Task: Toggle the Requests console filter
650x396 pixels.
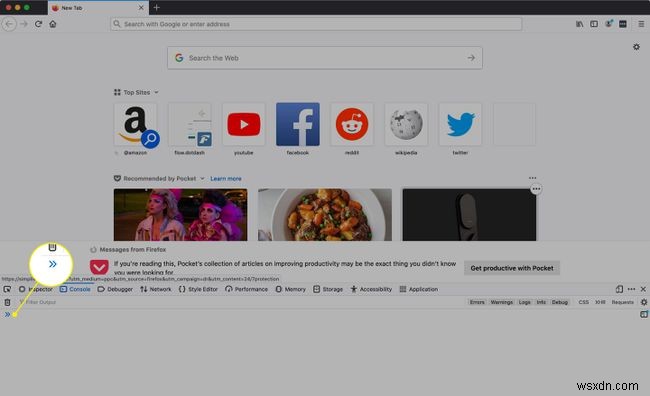Action: pyautogui.click(x=622, y=302)
